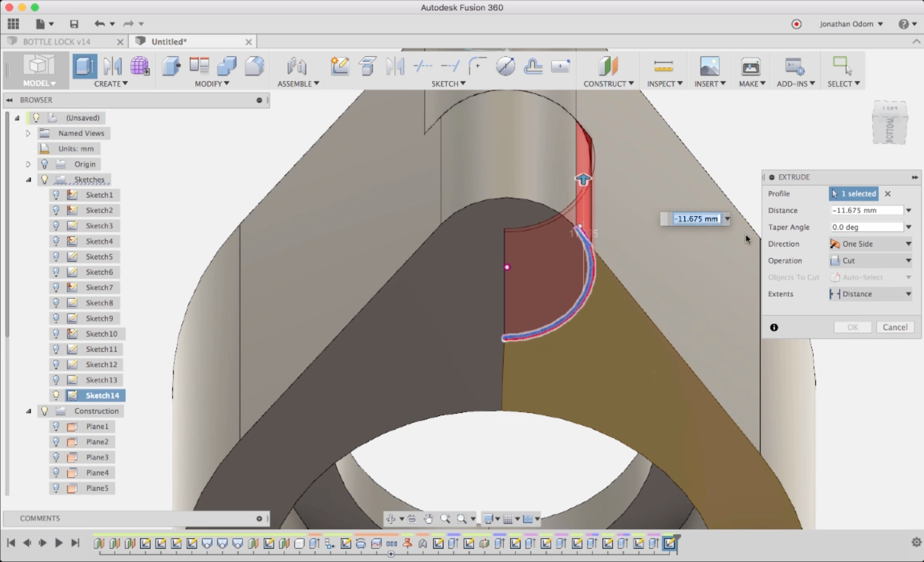Click the Taper Angle input field
The image size is (924, 562).
pos(866,227)
